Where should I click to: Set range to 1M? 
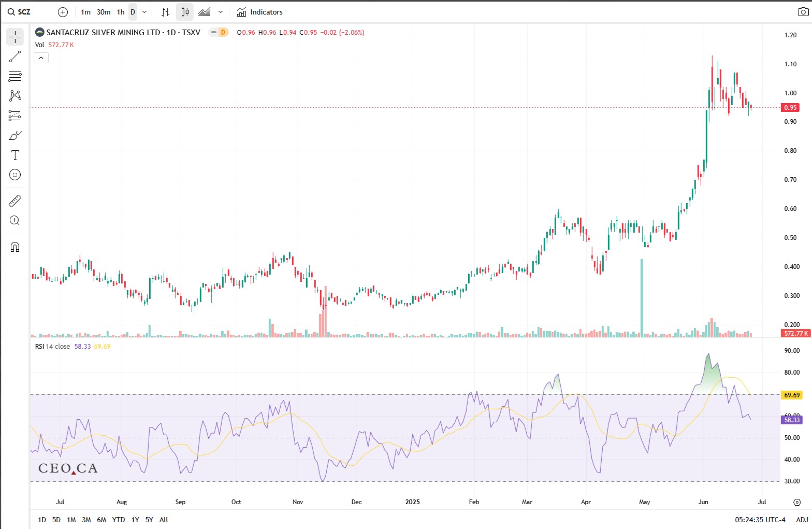pyautogui.click(x=71, y=520)
